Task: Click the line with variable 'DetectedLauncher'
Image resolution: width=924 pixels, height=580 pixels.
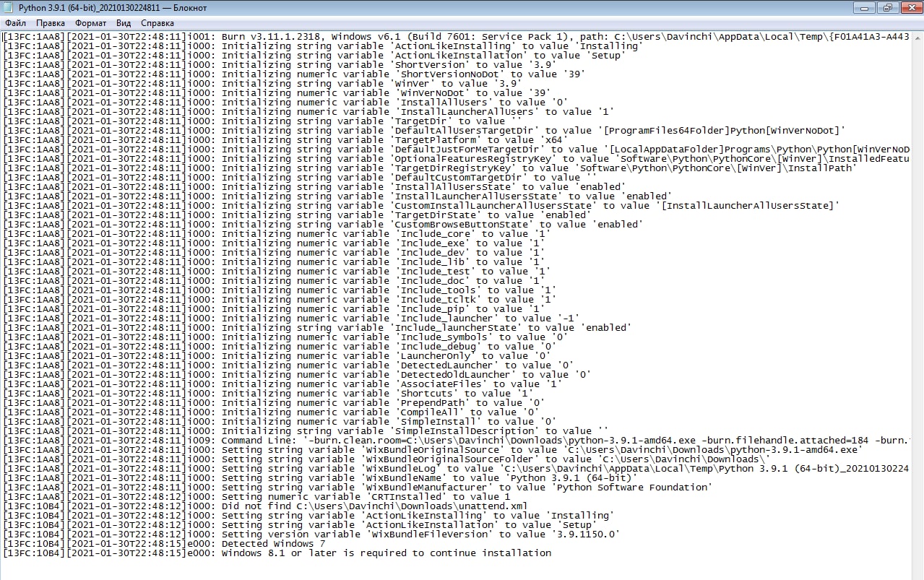Action: tap(288, 365)
